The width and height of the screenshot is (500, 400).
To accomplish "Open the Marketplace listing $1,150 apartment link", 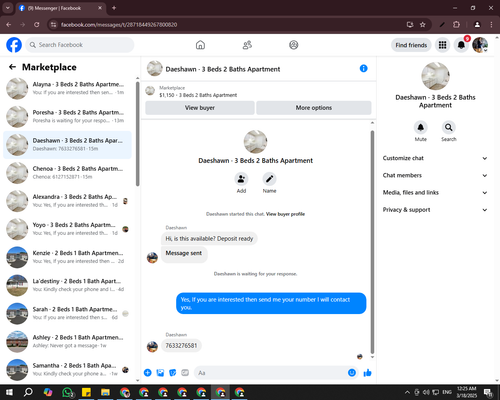I will tap(198, 95).
